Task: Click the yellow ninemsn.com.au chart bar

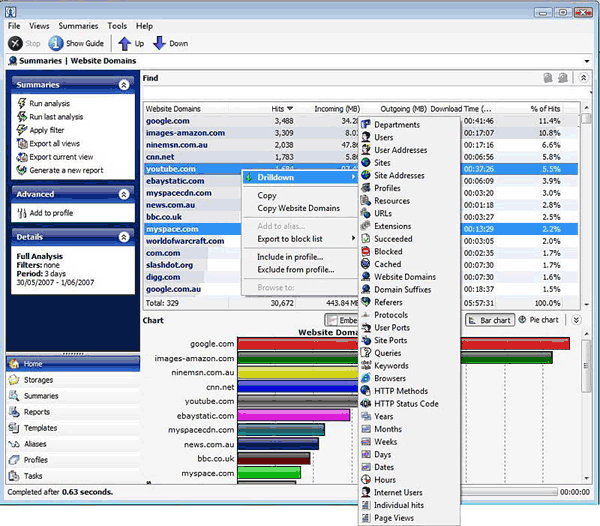Action: (298, 372)
